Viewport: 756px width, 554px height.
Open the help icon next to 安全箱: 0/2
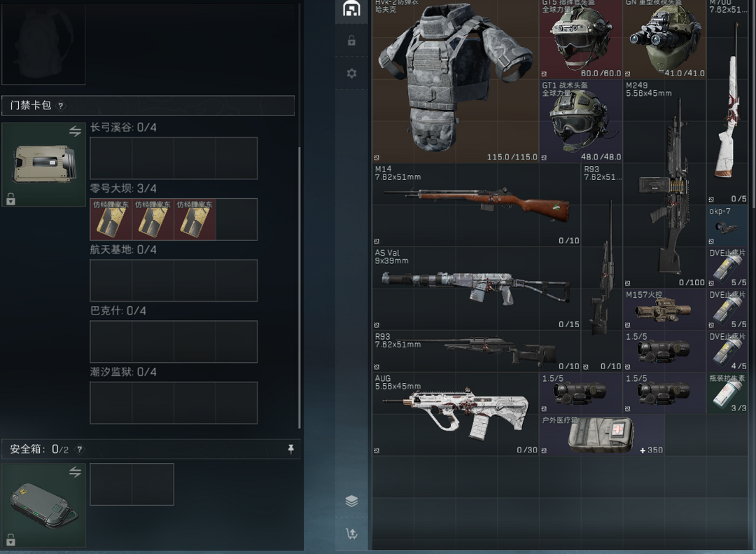click(x=80, y=449)
